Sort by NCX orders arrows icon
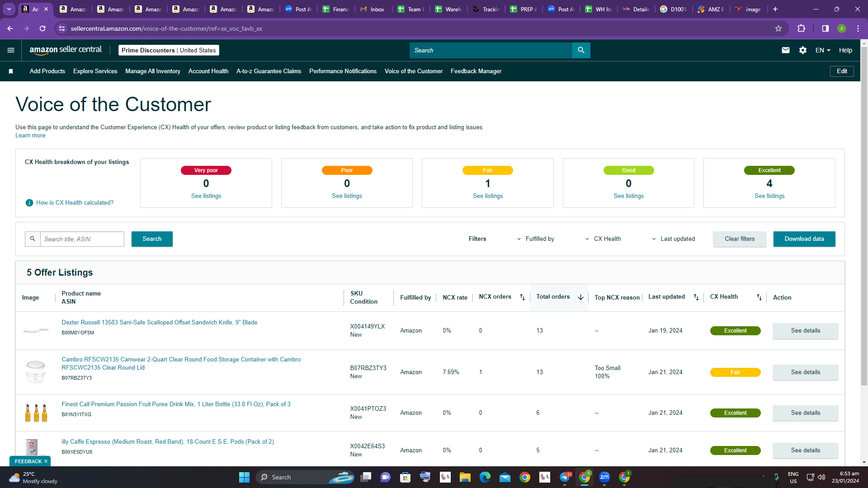868x488 pixels. click(x=522, y=297)
